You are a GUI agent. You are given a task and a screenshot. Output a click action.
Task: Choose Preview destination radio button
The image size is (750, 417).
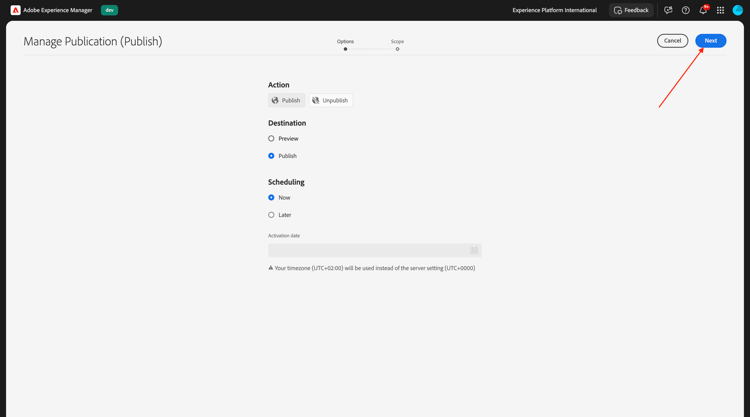(x=271, y=139)
